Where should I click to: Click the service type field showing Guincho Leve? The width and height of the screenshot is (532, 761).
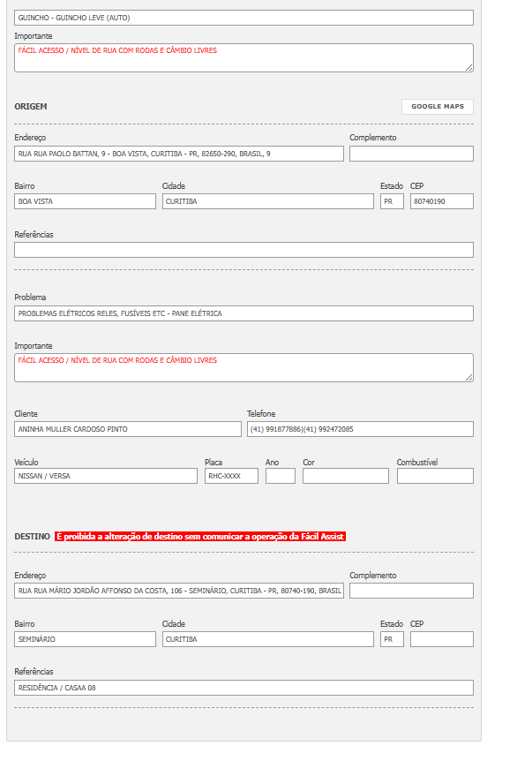(x=244, y=18)
